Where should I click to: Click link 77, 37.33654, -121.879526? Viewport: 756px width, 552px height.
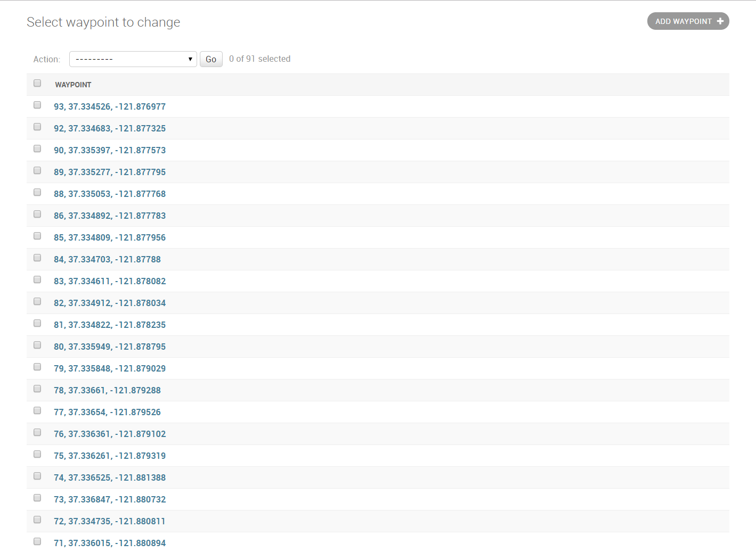tap(107, 412)
